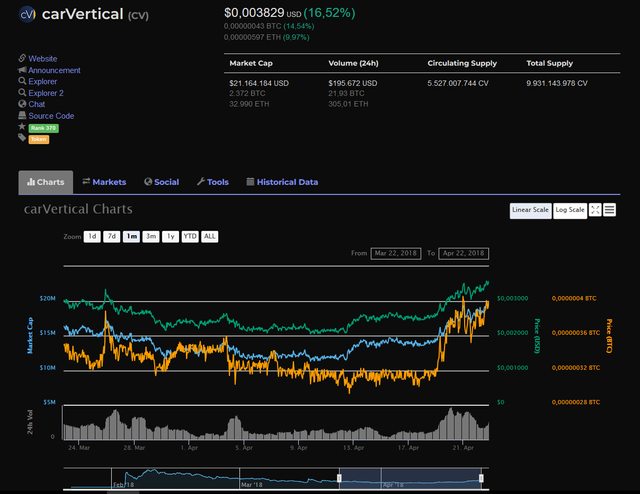Switch to the Charts tab
This screenshot has width=640, height=494.
point(46,182)
